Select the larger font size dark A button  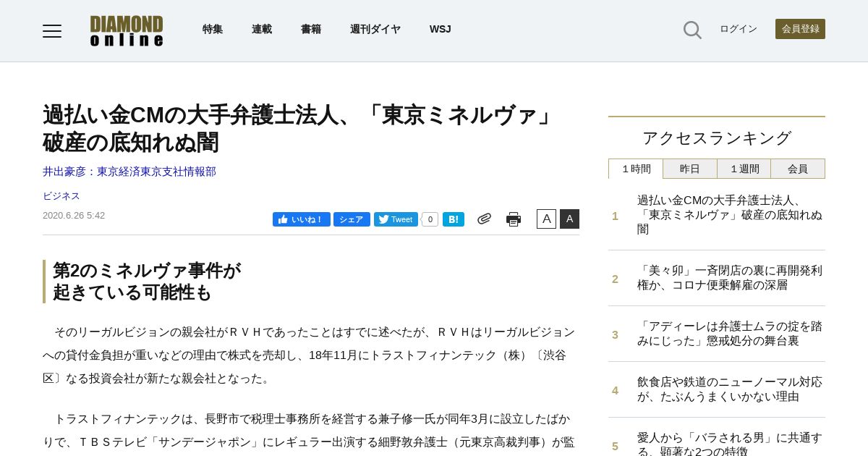point(569,219)
